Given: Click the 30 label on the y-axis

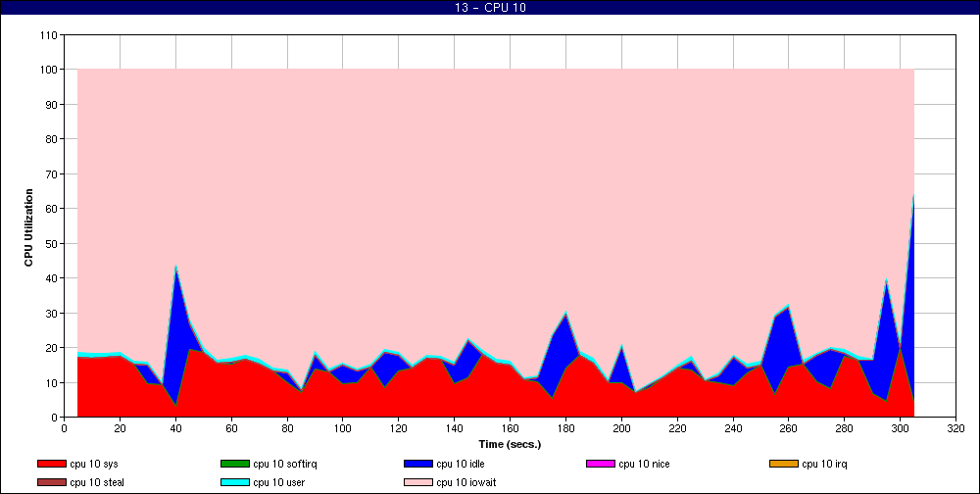Looking at the screenshot, I should coord(53,314).
